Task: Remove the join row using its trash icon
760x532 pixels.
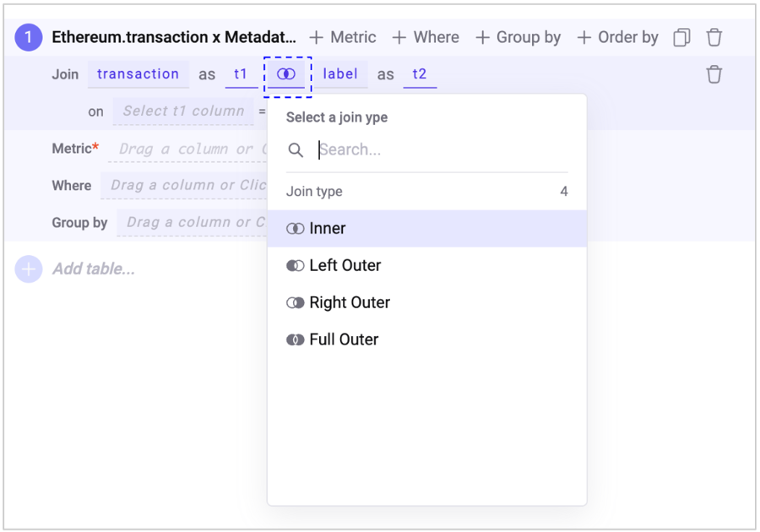Action: pos(714,74)
